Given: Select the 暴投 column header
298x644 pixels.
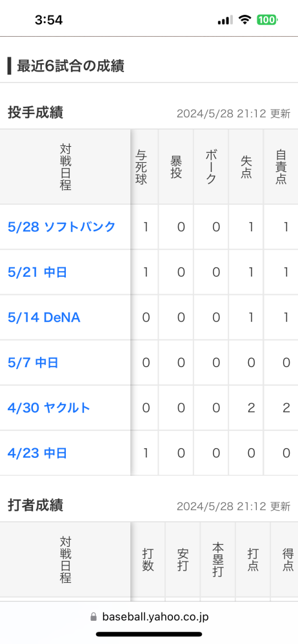Looking at the screenshot, I should coord(175,167).
